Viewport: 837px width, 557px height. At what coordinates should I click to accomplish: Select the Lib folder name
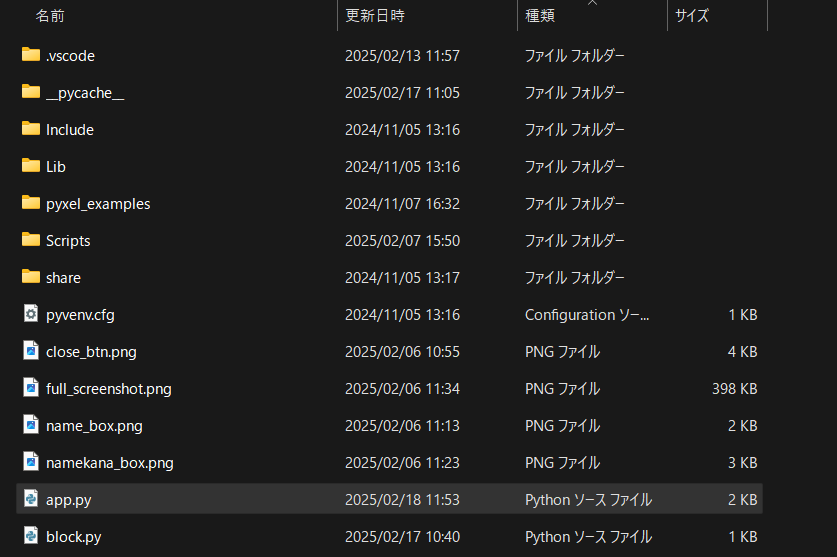[x=56, y=167]
